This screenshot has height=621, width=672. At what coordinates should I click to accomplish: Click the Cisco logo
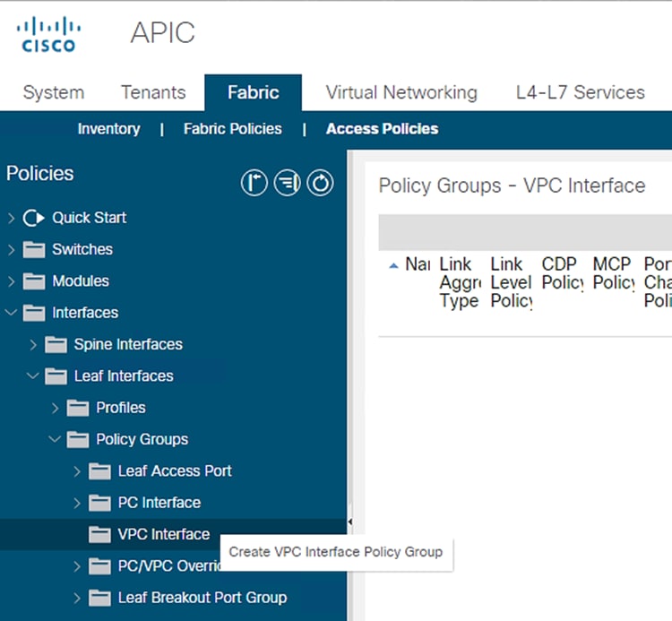(48, 34)
